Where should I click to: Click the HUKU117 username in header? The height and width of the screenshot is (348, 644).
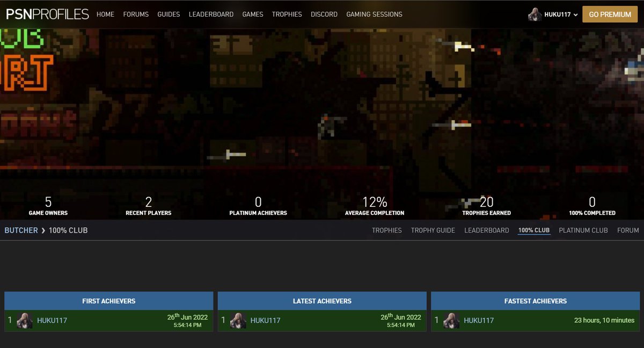coord(558,15)
